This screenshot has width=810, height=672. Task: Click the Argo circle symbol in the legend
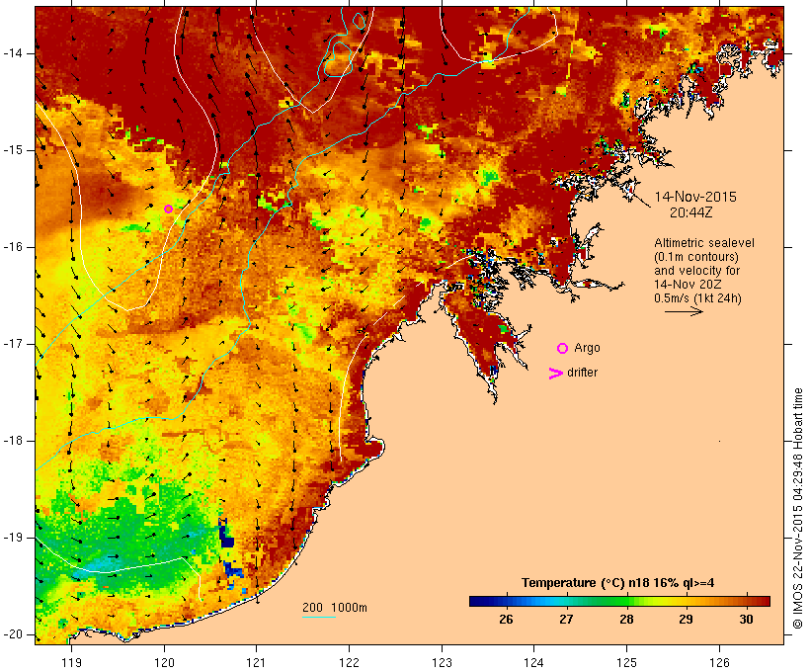pos(563,349)
